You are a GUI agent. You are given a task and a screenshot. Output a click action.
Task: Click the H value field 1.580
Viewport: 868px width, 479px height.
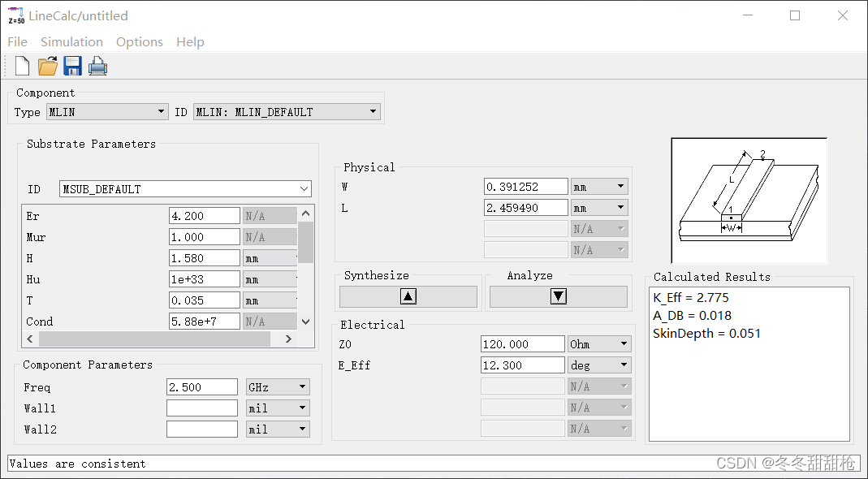[x=205, y=258]
